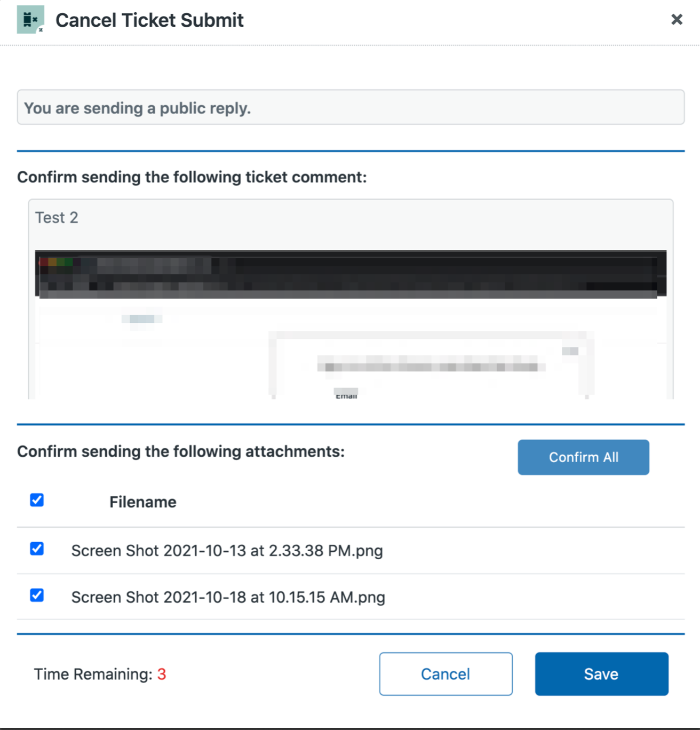The height and width of the screenshot is (730, 700).
Task: Select the 10.15.15 AM.png filename row
Action: [228, 597]
